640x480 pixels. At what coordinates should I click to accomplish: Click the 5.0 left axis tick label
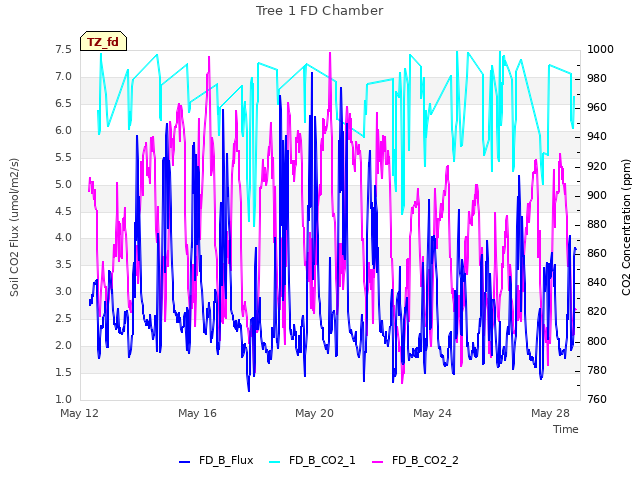[x=64, y=184]
